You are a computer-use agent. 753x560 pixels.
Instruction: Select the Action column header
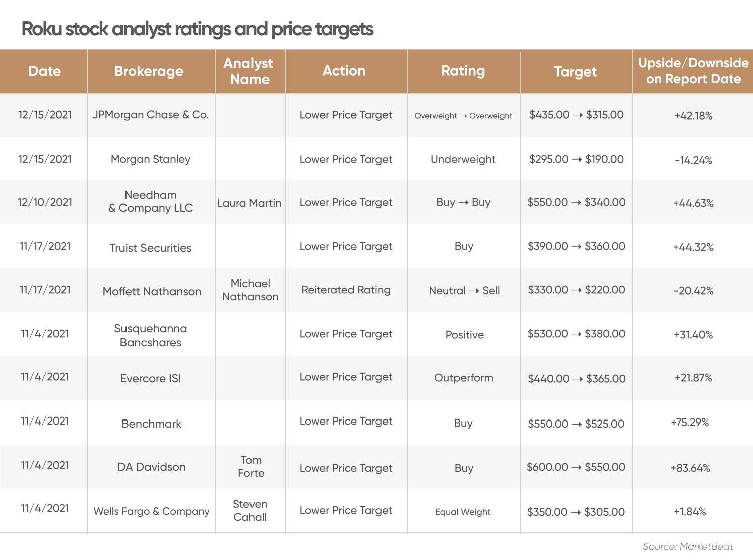tap(344, 71)
